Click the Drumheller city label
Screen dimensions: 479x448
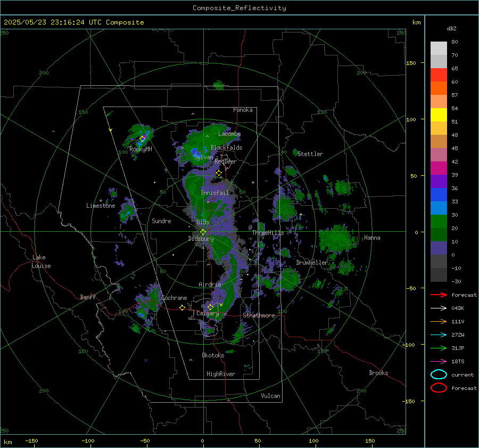click(x=312, y=263)
